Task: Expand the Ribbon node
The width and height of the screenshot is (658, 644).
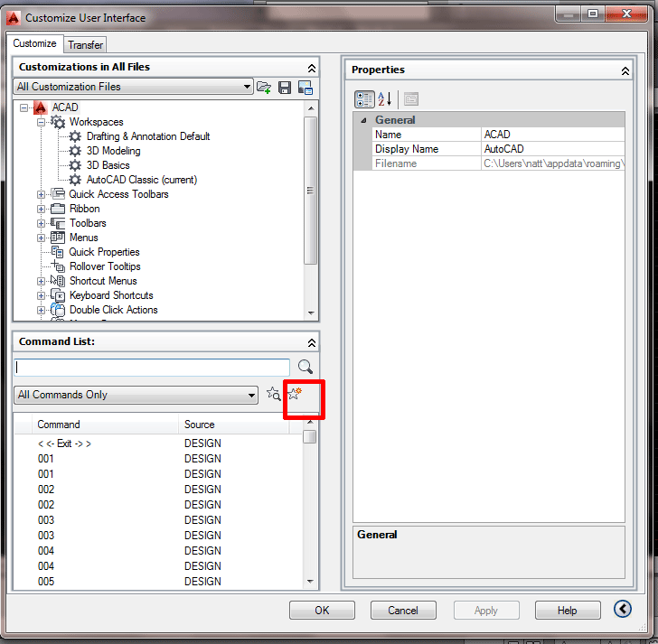Action: (41, 209)
